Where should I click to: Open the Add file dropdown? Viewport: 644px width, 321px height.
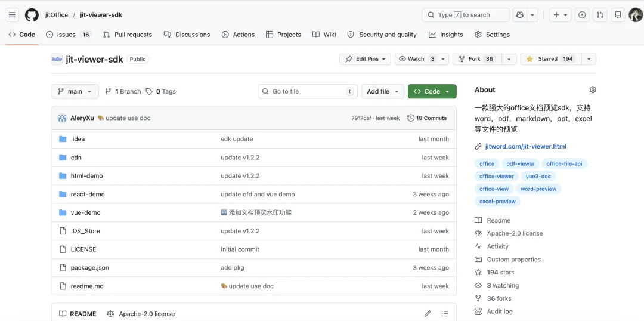click(x=383, y=91)
